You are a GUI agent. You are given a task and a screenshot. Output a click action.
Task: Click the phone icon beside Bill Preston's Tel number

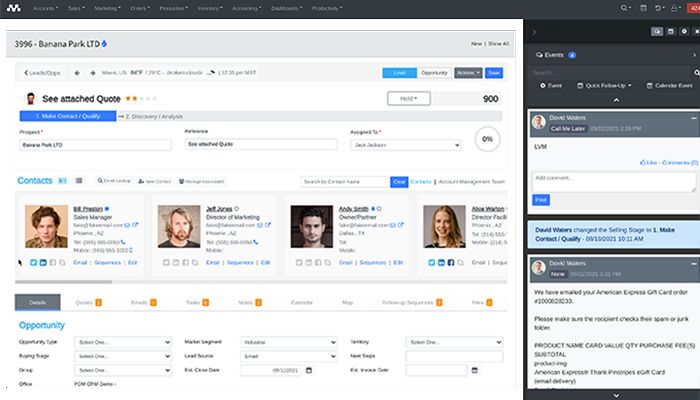coord(123,242)
